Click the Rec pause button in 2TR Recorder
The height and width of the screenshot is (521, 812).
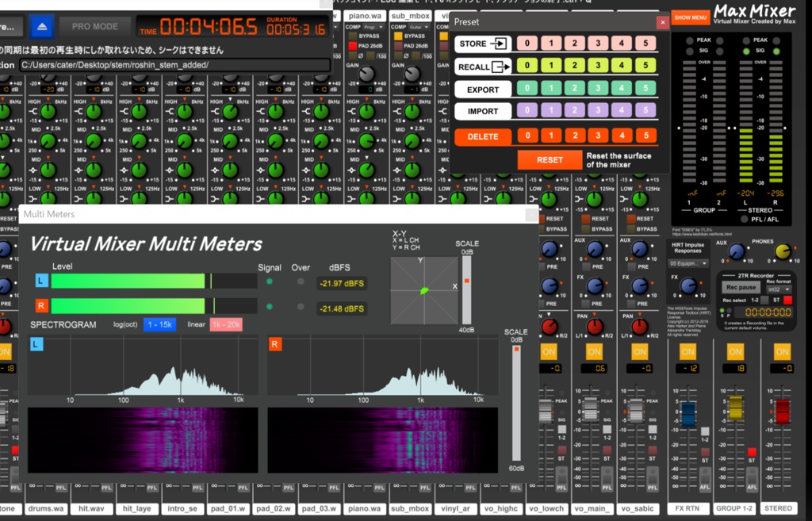(741, 287)
